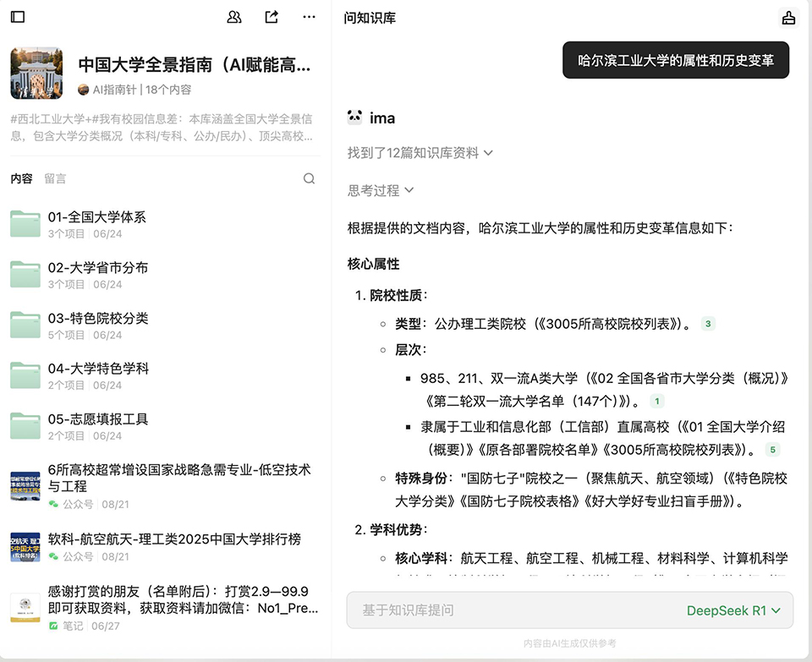
Task: Toggle the sidebar panel icon
Action: pos(18,17)
